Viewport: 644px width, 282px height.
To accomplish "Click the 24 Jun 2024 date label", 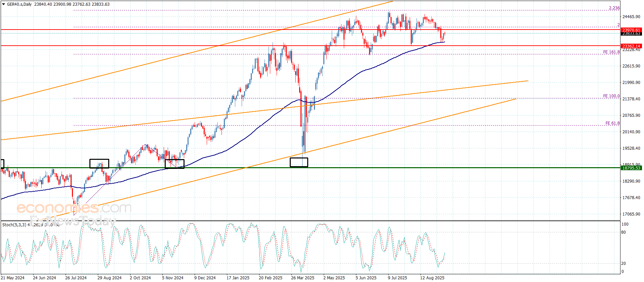I will pos(44,278).
